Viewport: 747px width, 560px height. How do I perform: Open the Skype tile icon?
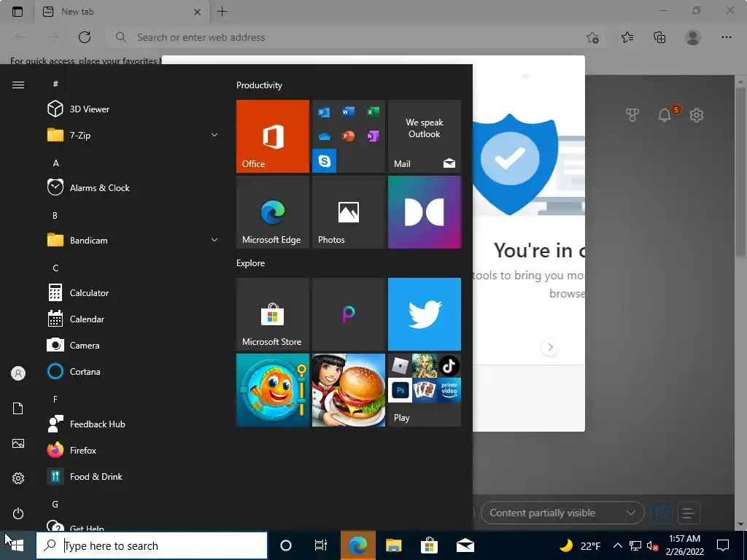click(325, 161)
